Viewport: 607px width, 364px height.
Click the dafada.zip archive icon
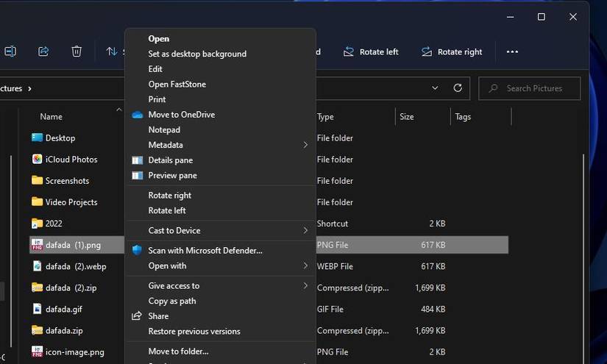tap(38, 330)
